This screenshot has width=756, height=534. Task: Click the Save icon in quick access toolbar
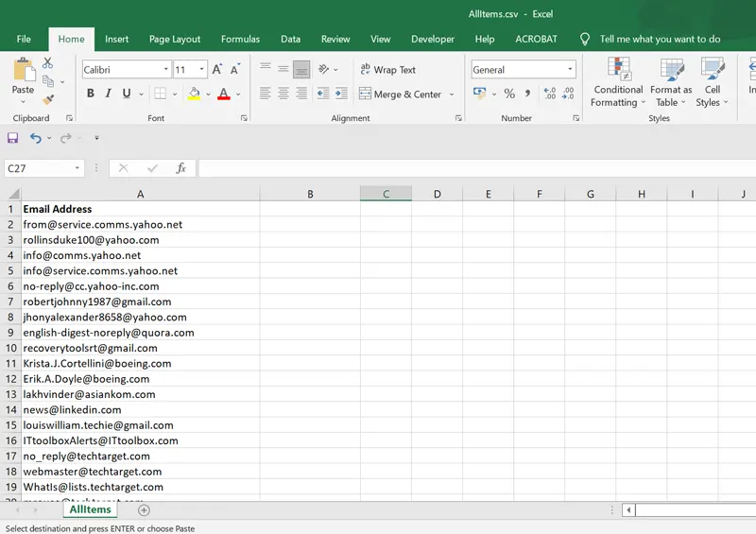click(x=13, y=138)
